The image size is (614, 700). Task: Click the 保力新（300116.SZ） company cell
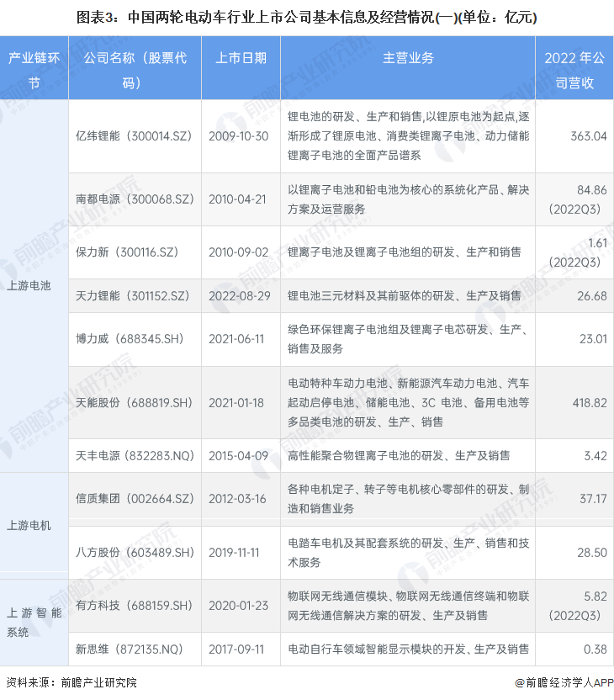[134, 252]
